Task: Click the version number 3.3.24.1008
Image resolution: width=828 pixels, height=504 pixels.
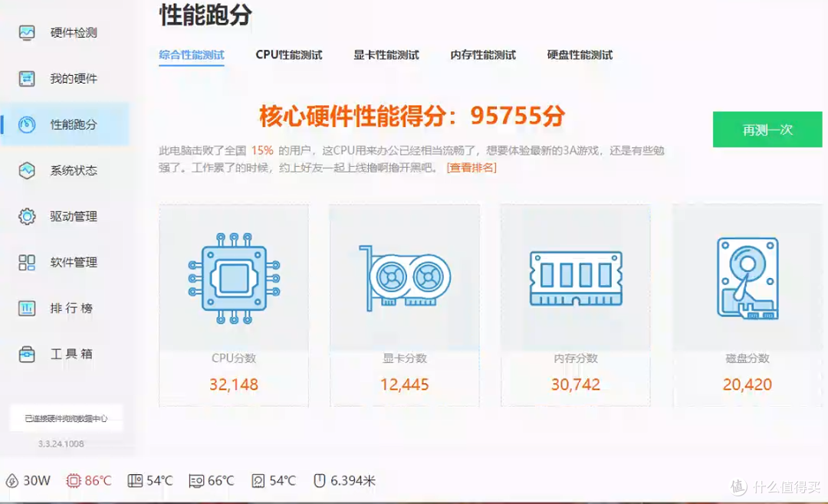Action: 61,443
